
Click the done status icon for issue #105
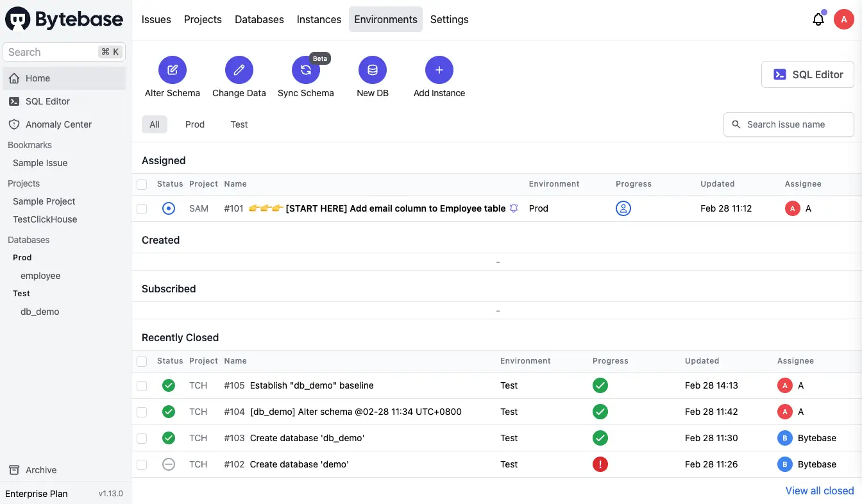pos(169,385)
